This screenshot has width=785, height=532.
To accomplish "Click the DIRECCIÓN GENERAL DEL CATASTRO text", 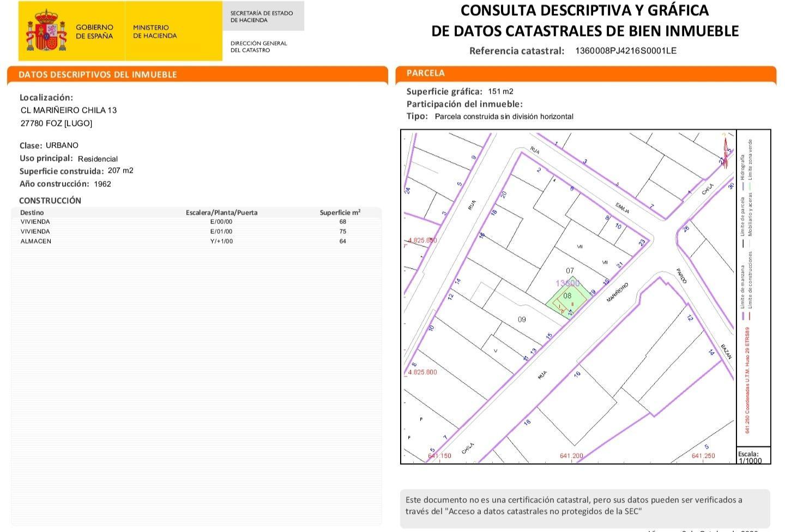I will [x=258, y=46].
